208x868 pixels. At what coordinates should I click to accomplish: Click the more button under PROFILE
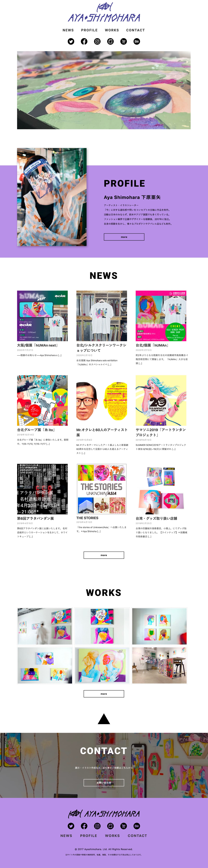coord(124,237)
